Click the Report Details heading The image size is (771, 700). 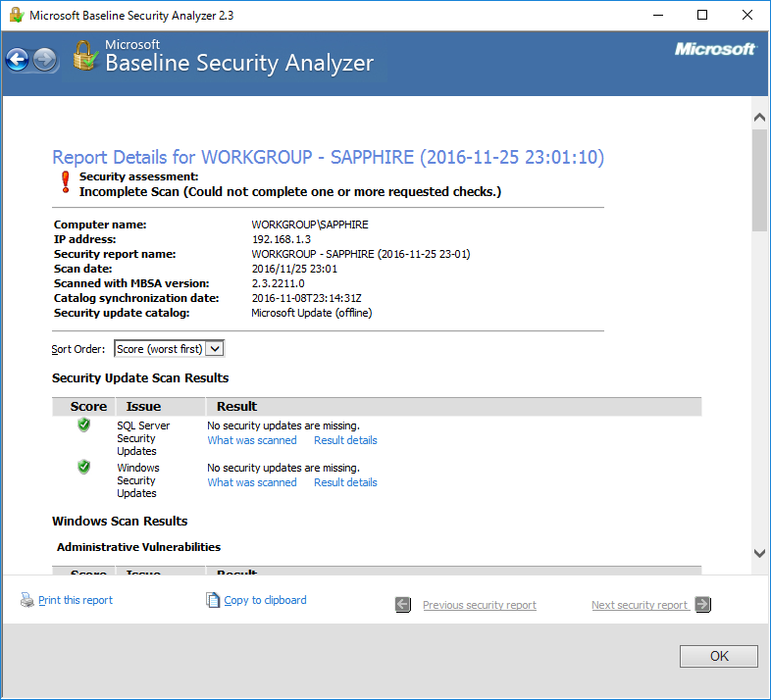[x=328, y=157]
